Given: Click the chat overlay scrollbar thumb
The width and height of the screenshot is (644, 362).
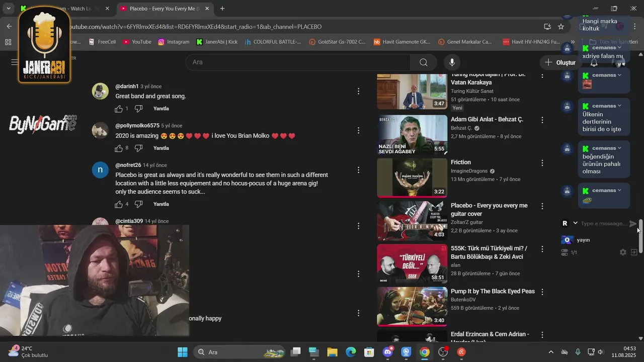Looking at the screenshot, I should [x=640, y=236].
